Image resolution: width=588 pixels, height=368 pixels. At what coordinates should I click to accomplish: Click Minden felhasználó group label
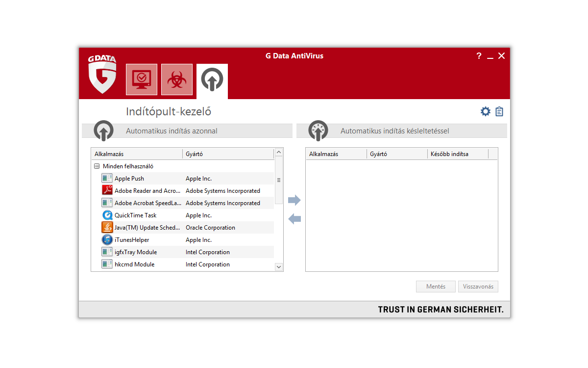click(x=128, y=166)
